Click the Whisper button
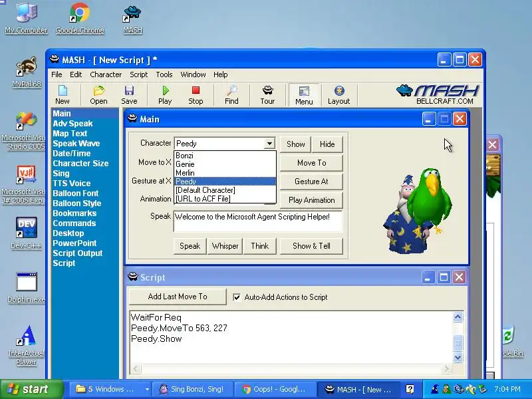This screenshot has width=532, height=399. [225, 246]
